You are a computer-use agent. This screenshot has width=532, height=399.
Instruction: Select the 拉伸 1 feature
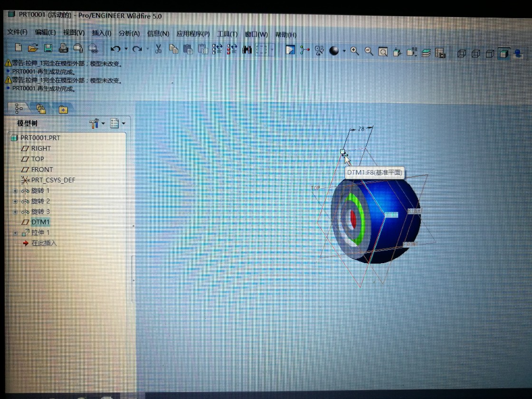42,232
